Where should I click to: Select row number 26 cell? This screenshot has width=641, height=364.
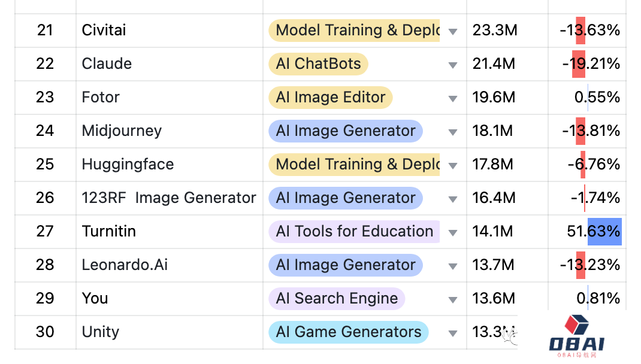[45, 198]
